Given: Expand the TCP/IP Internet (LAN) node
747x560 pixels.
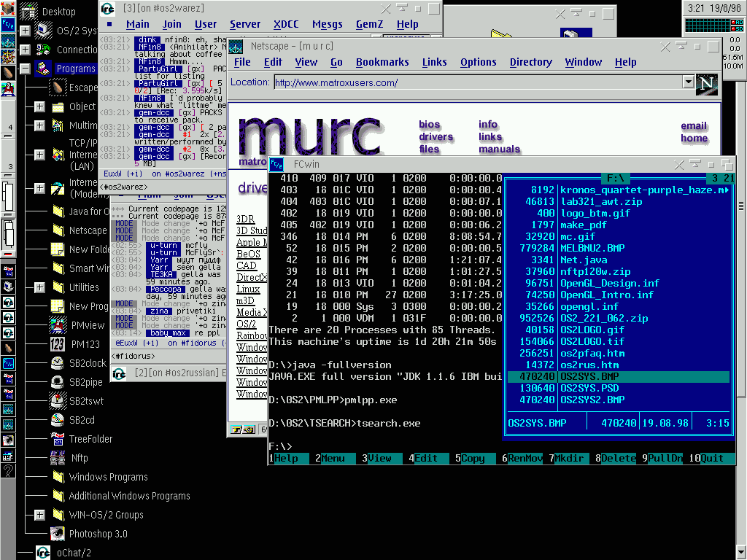Looking at the screenshot, I should point(39,155).
